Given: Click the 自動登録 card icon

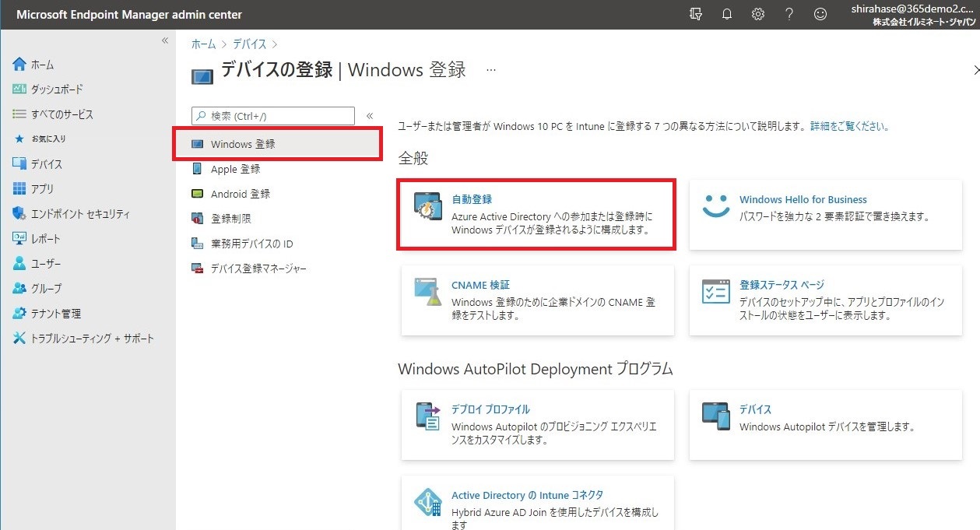Looking at the screenshot, I should (x=427, y=207).
